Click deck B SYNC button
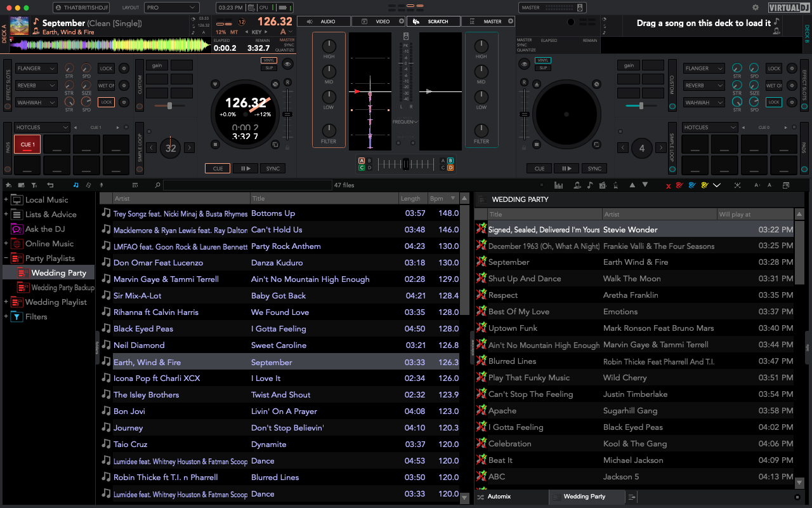The width and height of the screenshot is (812, 508). coord(594,168)
